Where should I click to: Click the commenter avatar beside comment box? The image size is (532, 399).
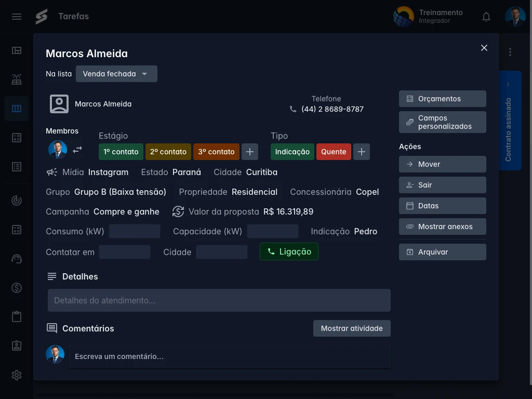point(55,354)
